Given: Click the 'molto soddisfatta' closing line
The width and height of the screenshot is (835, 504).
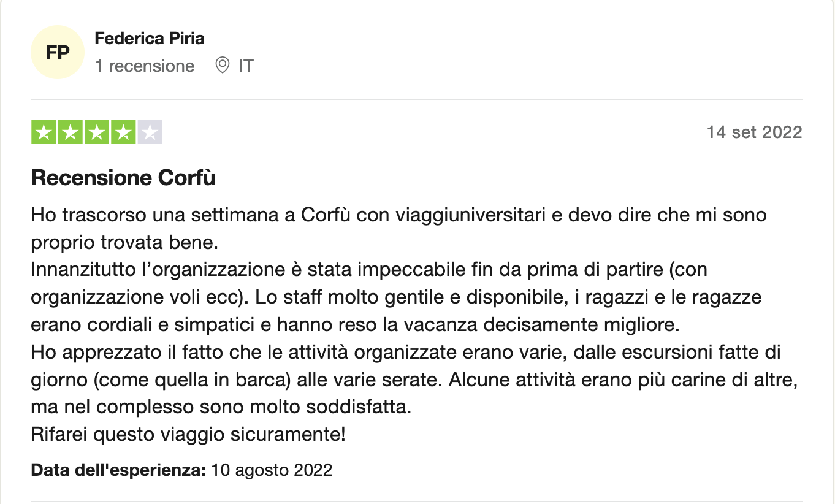Looking at the screenshot, I should click(221, 407).
